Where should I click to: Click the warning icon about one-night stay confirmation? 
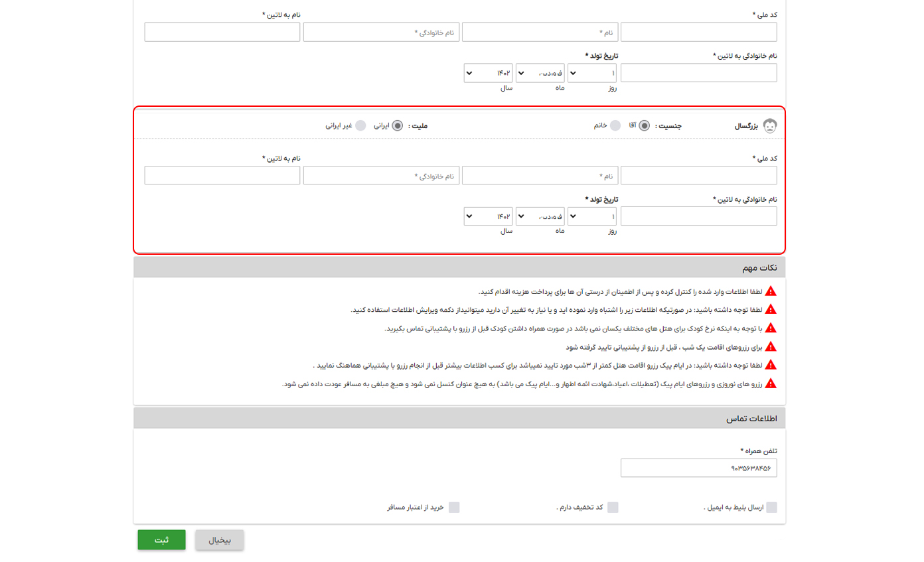tap(771, 346)
